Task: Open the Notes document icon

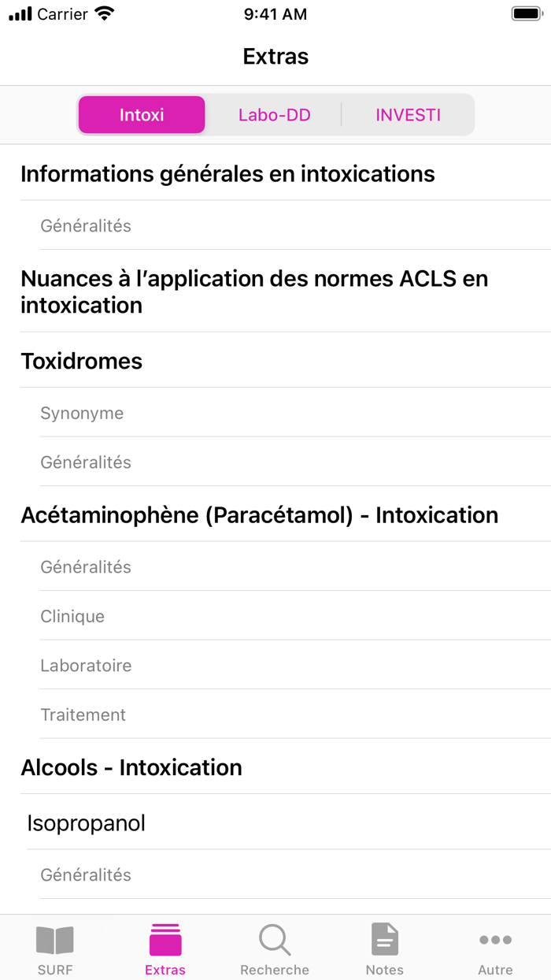Action: (385, 941)
